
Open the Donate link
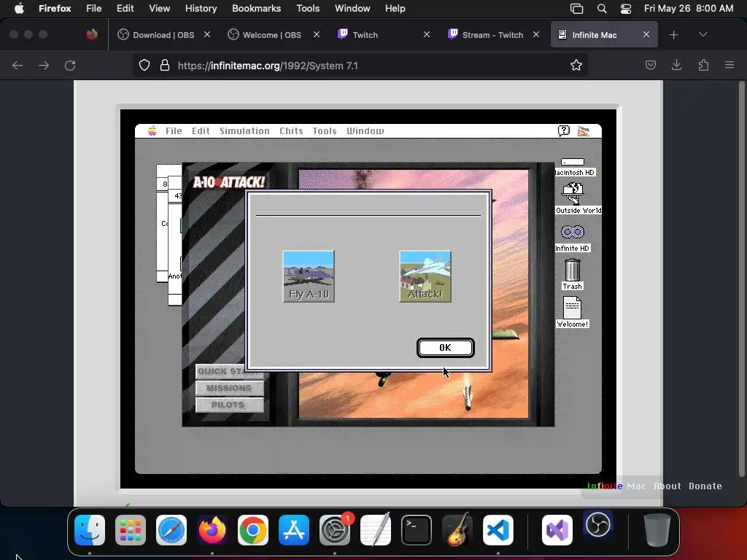click(705, 486)
